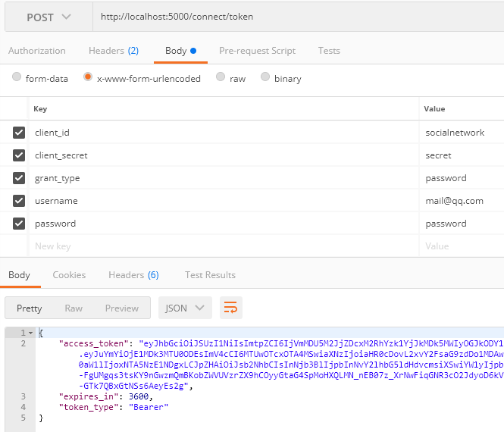The width and height of the screenshot is (504, 432).
Task: Switch response view to Preview
Action: [122, 308]
